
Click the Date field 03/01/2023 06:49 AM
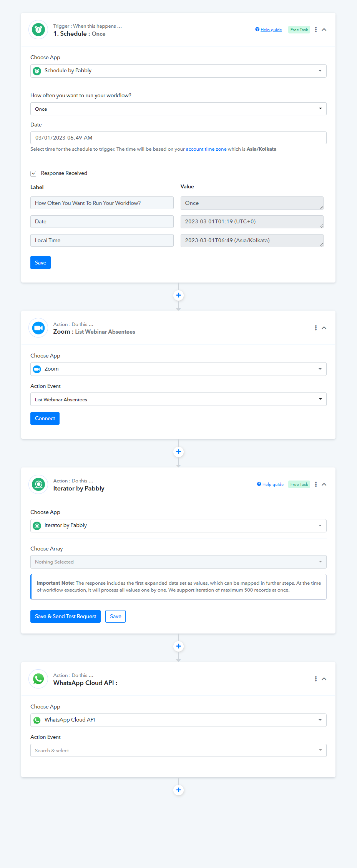click(178, 138)
